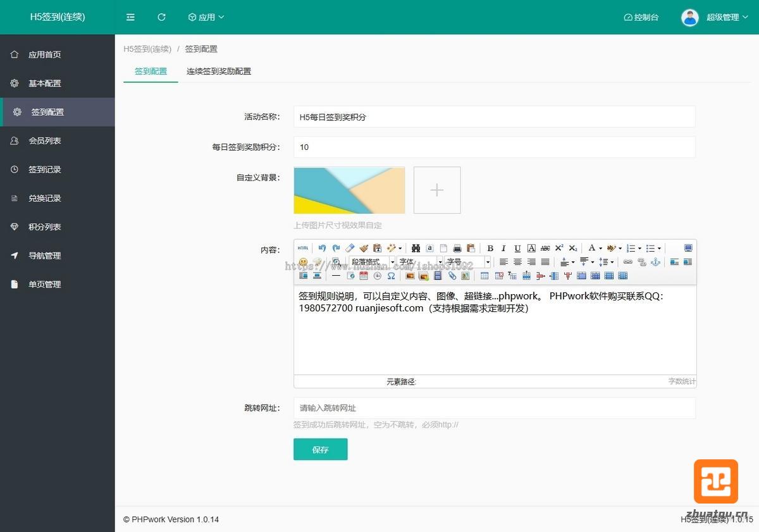This screenshot has height=532, width=759.
Task: Open the emoticon smiley picker
Action: pos(303,262)
